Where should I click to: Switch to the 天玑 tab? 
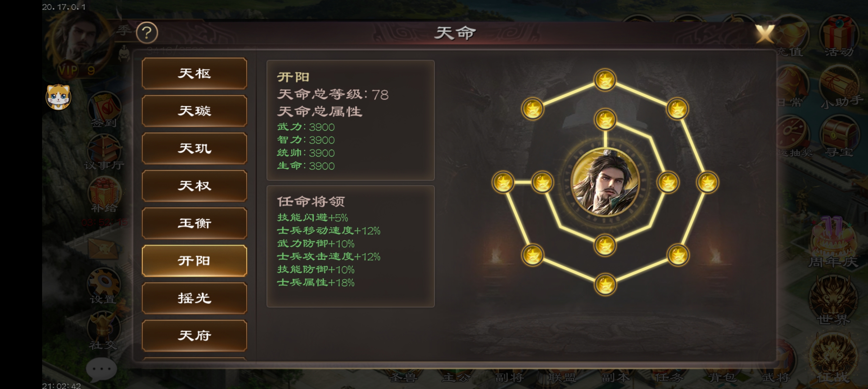coord(194,148)
